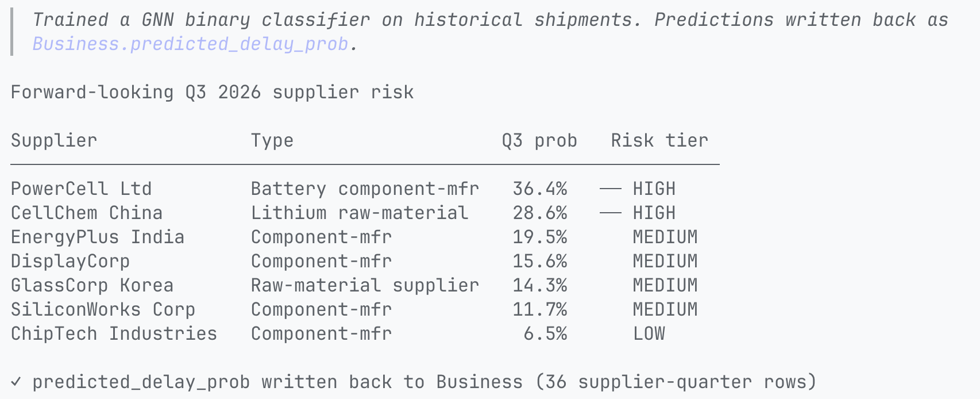Click the Lithium raw-material type cell
Image resolution: width=980 pixels, height=399 pixels.
tap(360, 213)
